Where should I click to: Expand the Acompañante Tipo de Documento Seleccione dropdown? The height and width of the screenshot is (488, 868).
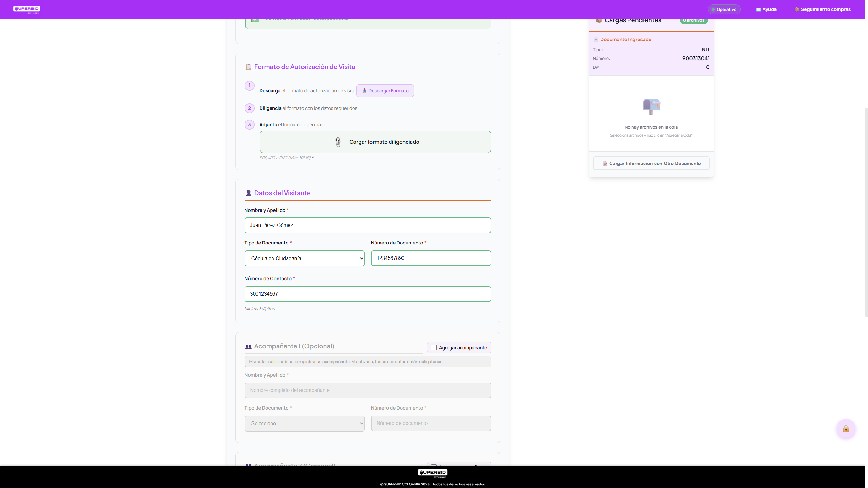pyautogui.click(x=304, y=423)
